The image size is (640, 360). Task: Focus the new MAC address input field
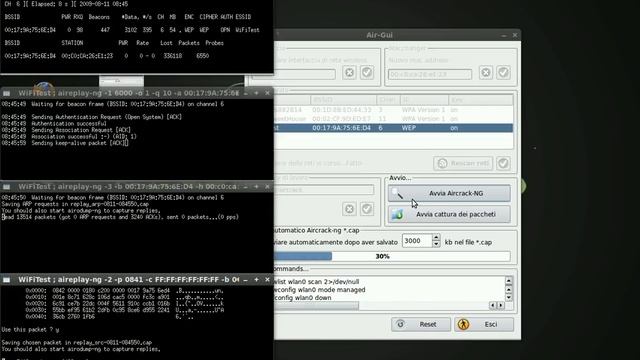tap(430, 74)
